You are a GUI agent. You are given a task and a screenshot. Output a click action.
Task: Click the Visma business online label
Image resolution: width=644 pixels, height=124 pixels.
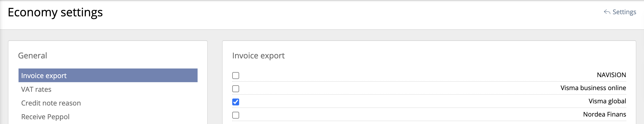tap(593, 88)
